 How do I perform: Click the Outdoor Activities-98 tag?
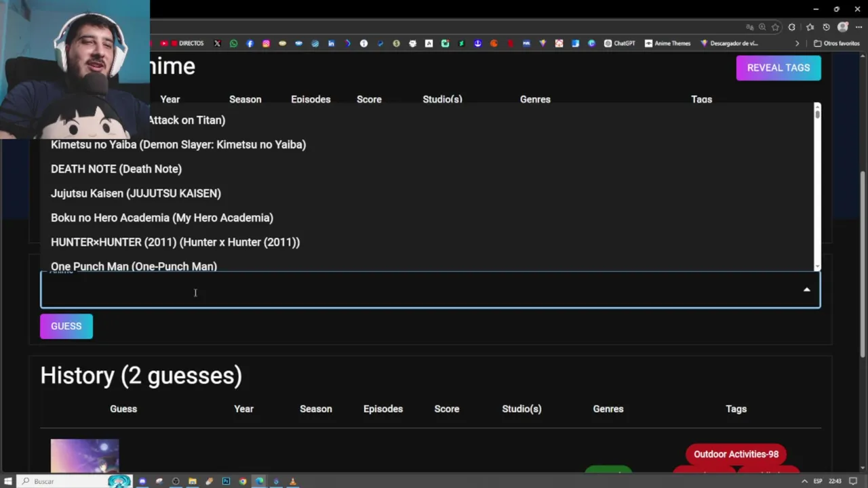736,454
